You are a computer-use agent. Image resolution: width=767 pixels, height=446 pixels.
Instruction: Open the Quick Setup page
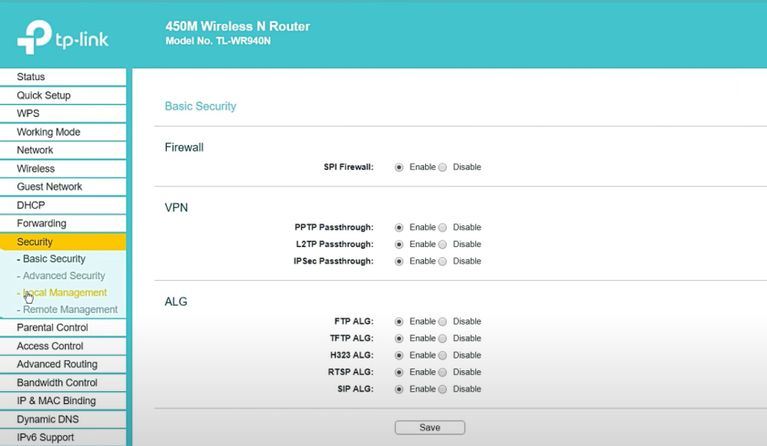tap(43, 96)
